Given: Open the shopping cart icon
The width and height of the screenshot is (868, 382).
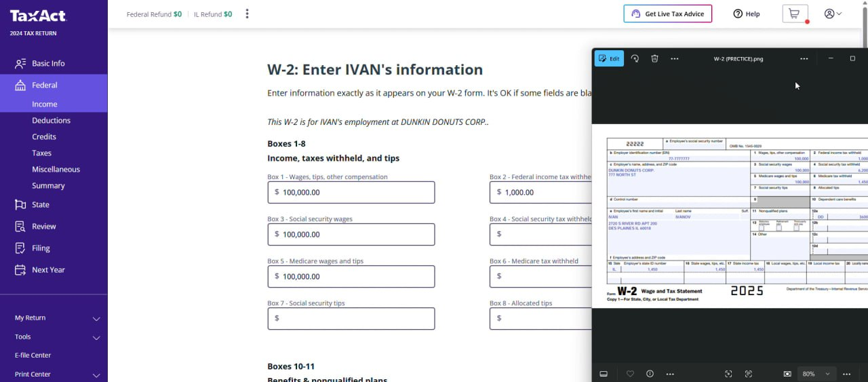Looking at the screenshot, I should point(794,14).
